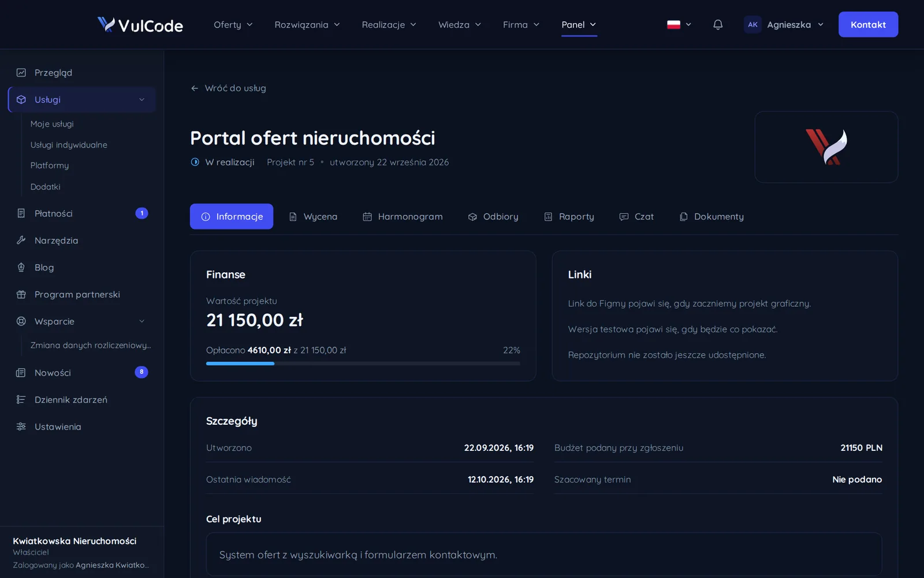Switch to the Czat tab
Screen dimensions: 924x578
point(636,217)
